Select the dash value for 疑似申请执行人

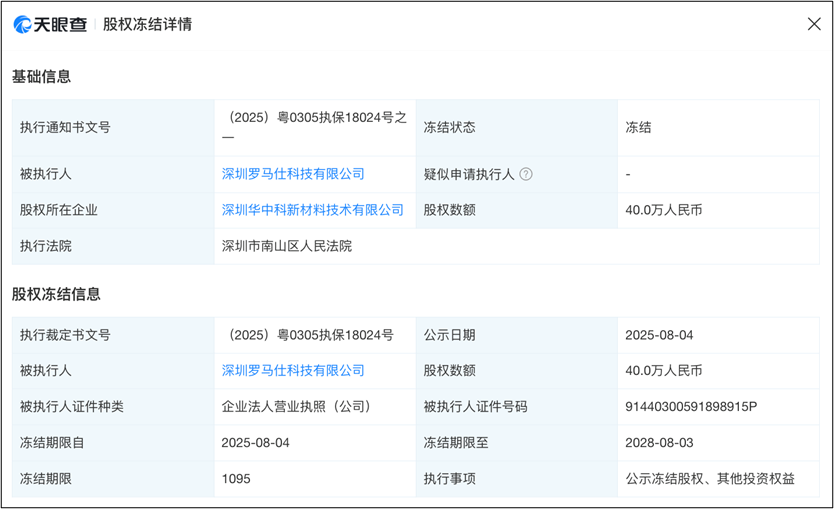pos(628,174)
